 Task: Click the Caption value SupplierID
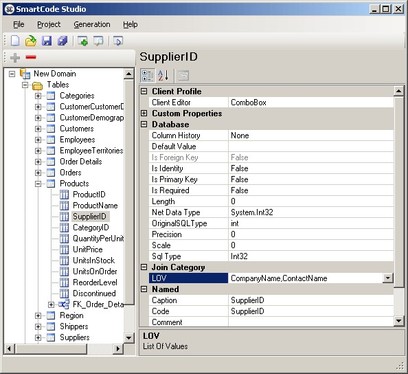pos(311,300)
